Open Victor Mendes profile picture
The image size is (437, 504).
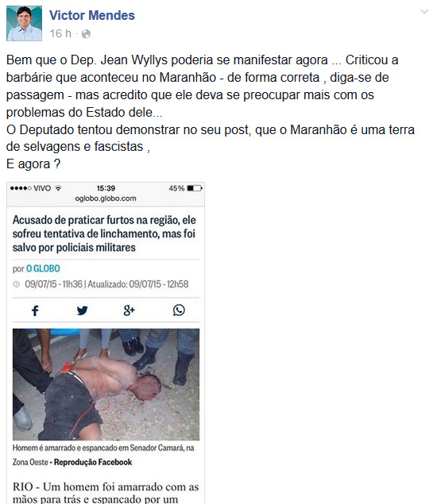click(x=24, y=24)
